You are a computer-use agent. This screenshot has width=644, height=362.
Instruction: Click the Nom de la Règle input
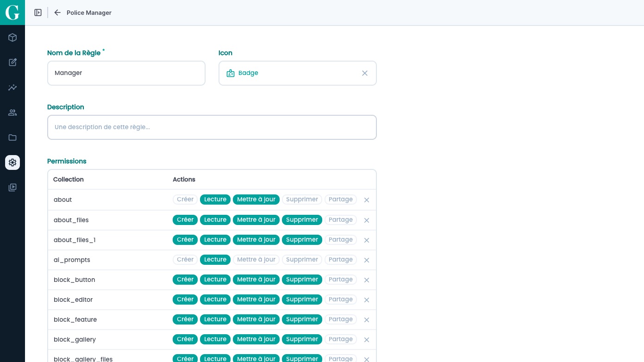[x=126, y=73]
